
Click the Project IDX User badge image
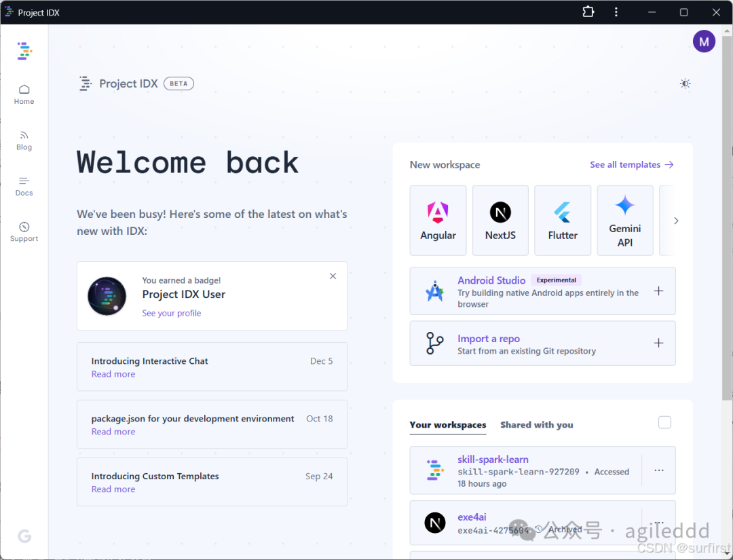107,296
